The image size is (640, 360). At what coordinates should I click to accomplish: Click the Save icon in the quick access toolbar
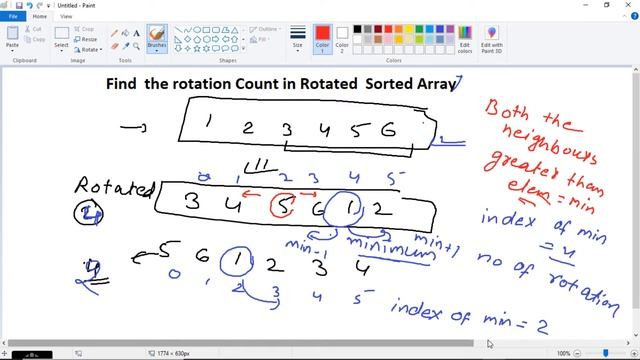pyautogui.click(x=19, y=5)
